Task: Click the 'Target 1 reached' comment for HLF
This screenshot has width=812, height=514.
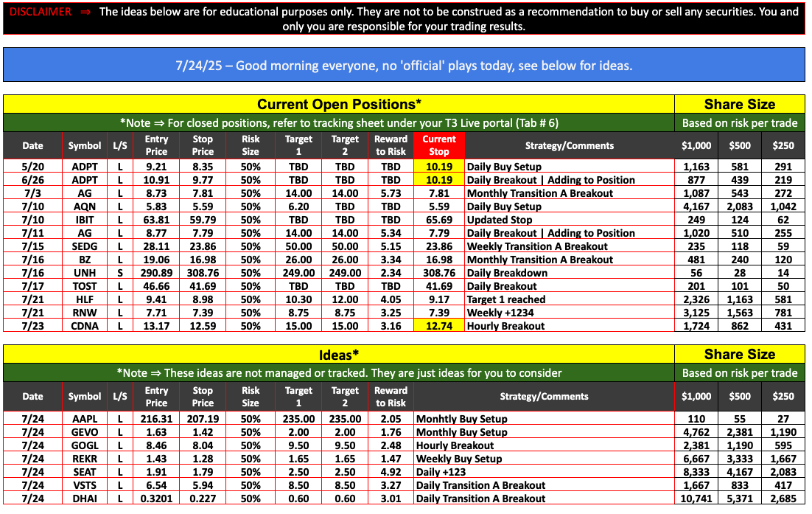Action: [505, 299]
